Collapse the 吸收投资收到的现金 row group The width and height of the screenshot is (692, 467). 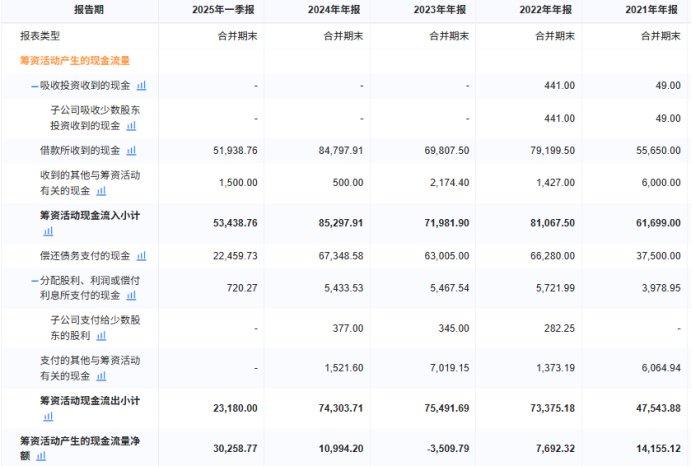click(34, 86)
